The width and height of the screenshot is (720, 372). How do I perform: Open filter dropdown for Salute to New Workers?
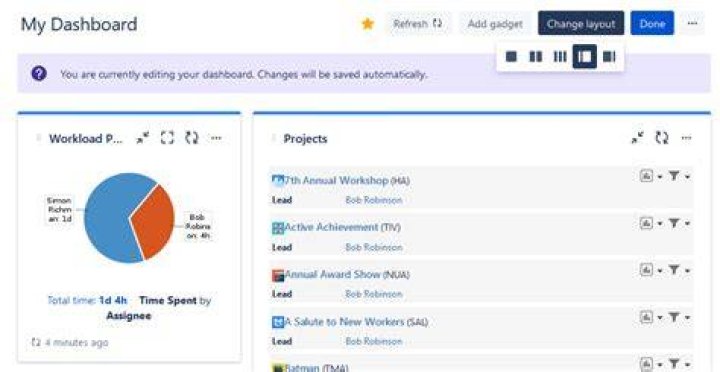[679, 317]
